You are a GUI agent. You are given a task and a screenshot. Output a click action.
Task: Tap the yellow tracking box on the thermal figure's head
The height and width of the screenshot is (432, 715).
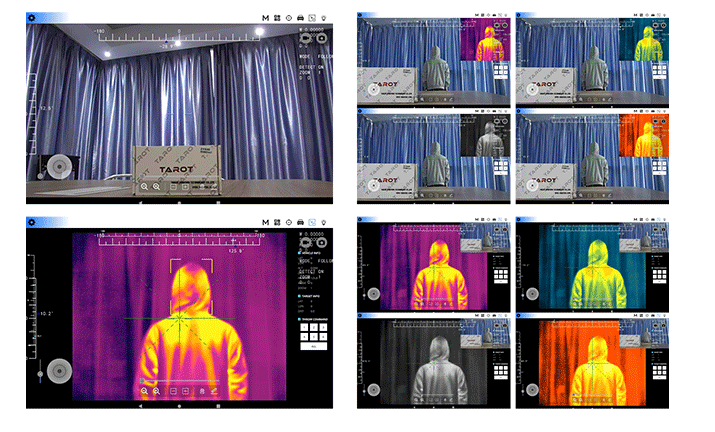click(x=192, y=286)
